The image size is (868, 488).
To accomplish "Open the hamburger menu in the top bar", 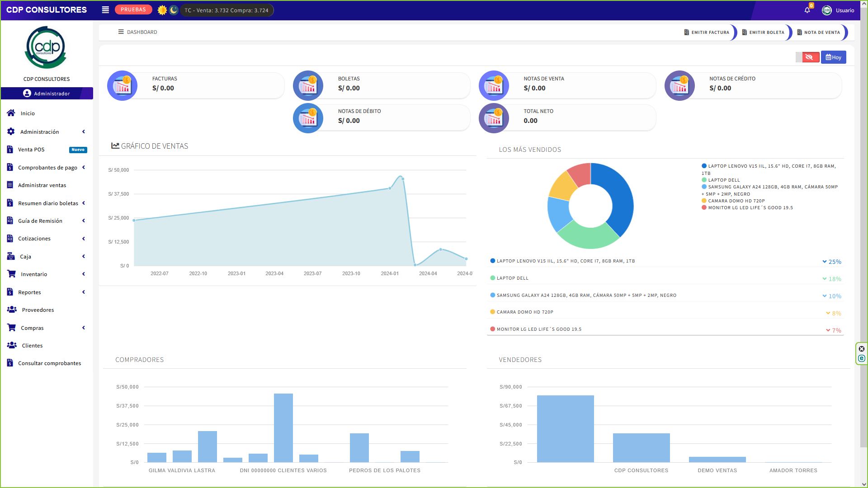I will click(x=105, y=9).
